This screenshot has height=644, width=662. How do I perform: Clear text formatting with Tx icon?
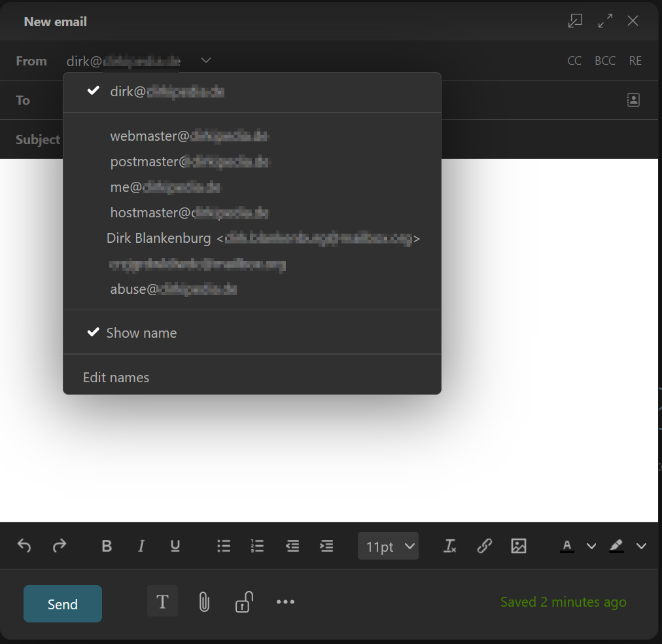coord(450,546)
